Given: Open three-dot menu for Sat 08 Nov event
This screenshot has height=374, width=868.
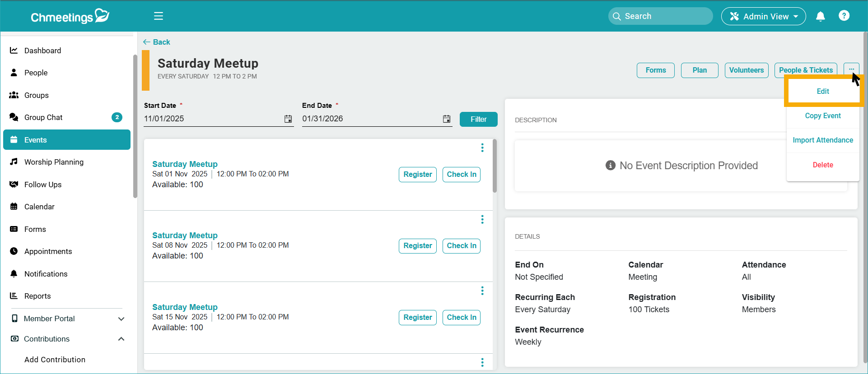Looking at the screenshot, I should point(482,219).
